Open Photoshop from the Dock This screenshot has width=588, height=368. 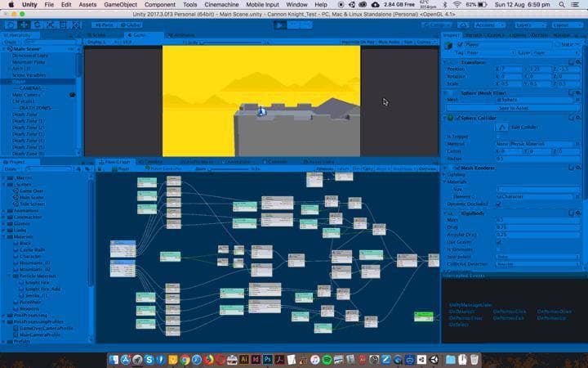267,359
